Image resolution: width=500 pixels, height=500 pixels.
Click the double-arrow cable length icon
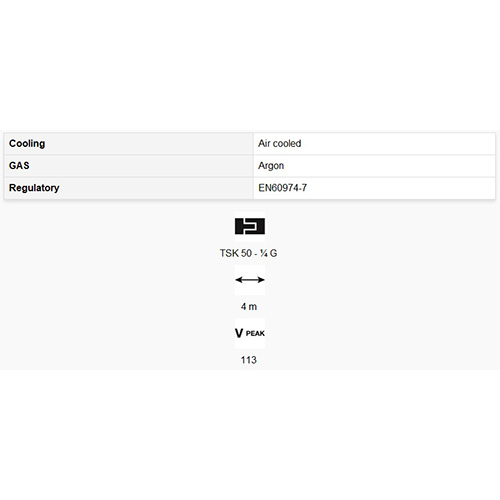click(x=250, y=280)
